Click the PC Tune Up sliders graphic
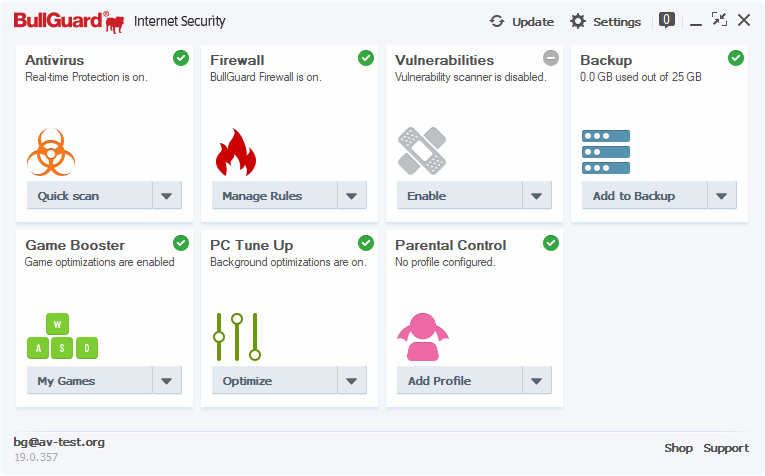The width and height of the screenshot is (765, 476). (237, 337)
